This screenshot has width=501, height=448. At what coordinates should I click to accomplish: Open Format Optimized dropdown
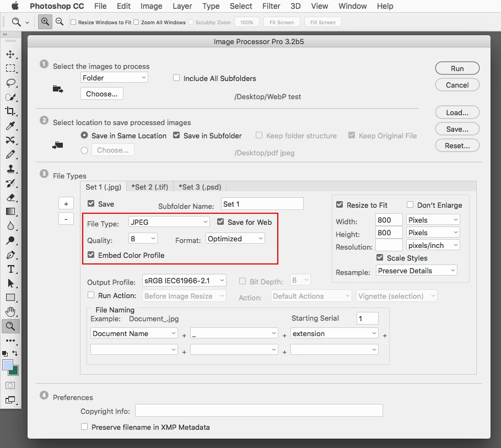pos(235,239)
